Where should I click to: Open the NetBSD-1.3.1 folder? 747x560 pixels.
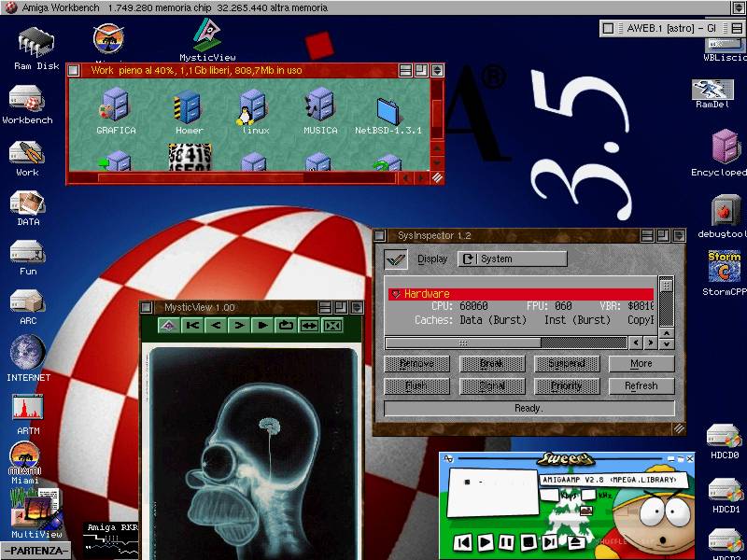[388, 111]
